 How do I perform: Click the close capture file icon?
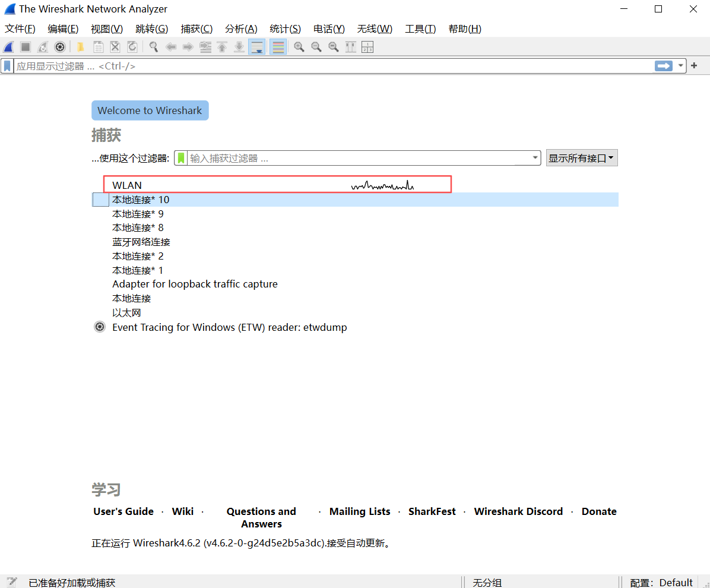pyautogui.click(x=115, y=47)
